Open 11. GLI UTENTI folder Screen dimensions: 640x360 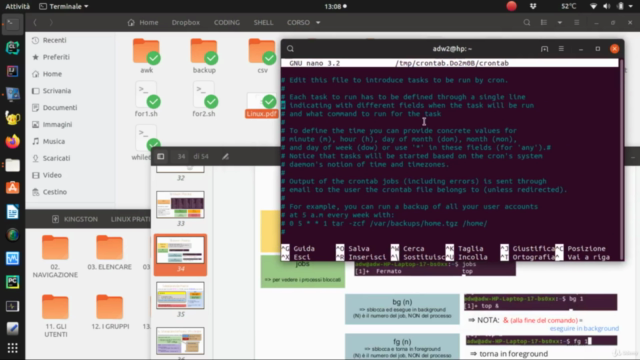55,316
